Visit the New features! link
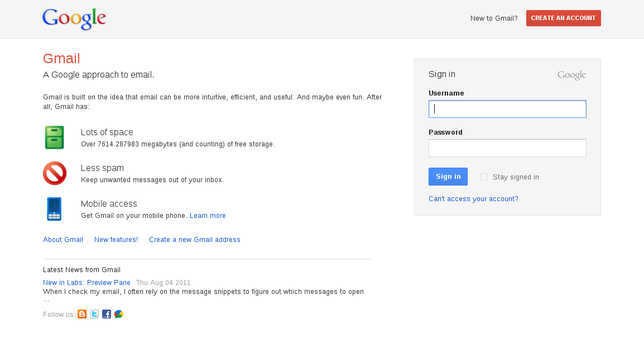644x342 pixels. coord(116,240)
